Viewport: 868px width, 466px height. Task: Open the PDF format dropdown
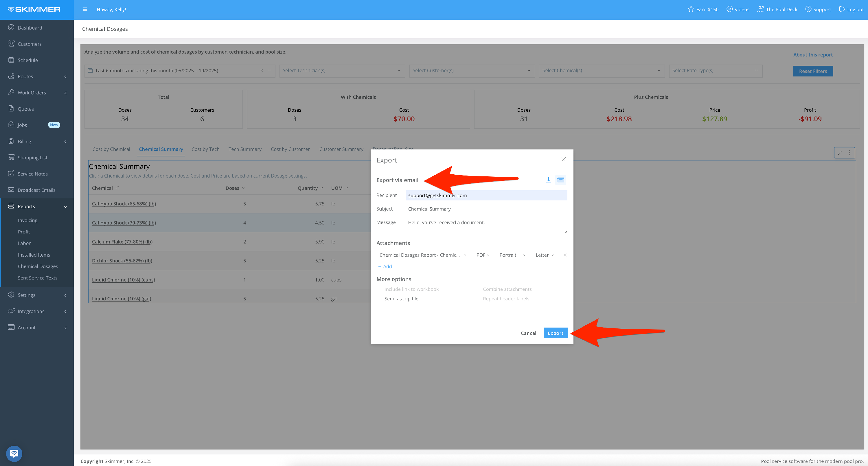(x=483, y=255)
